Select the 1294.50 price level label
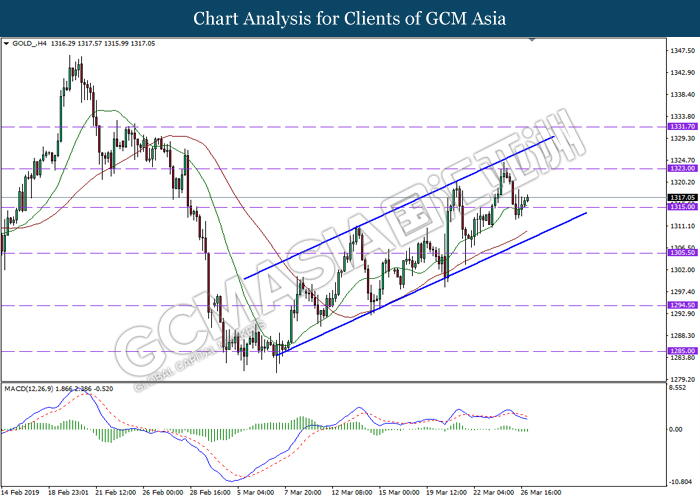This screenshot has height=500, width=700. click(682, 305)
